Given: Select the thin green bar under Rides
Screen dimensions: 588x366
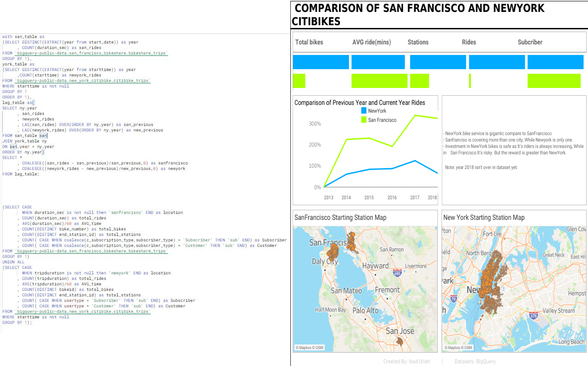Looking at the screenshot, I should click(470, 81).
